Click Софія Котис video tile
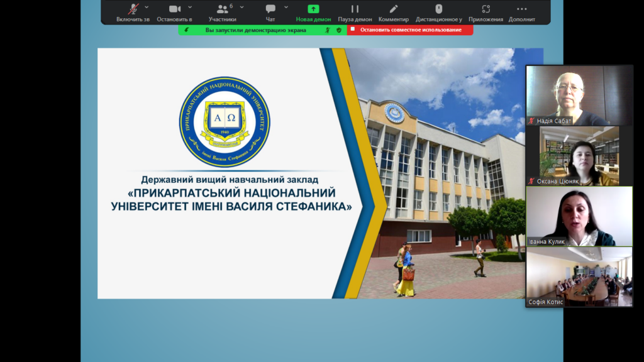 [x=579, y=277]
